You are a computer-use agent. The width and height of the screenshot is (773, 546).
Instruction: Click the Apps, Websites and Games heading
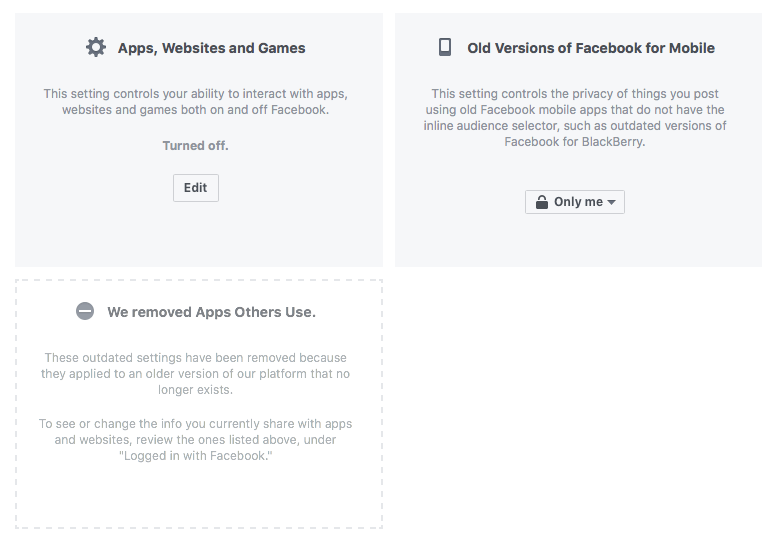click(211, 48)
